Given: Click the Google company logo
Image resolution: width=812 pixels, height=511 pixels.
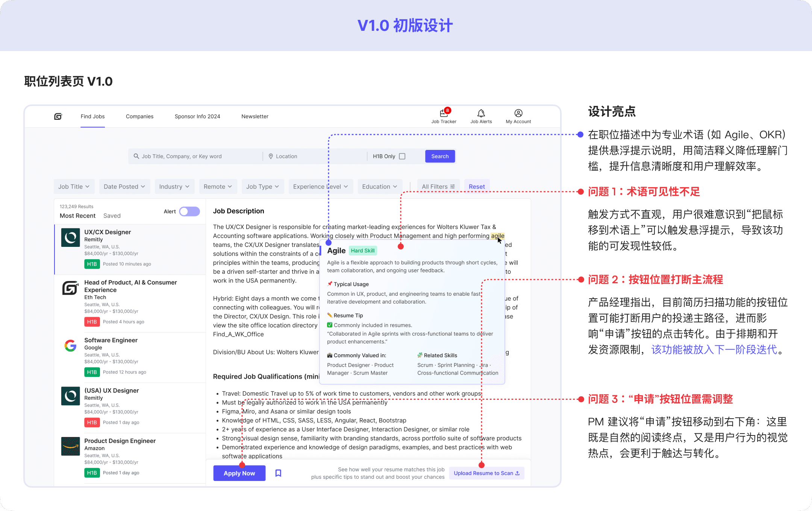Looking at the screenshot, I should (70, 346).
